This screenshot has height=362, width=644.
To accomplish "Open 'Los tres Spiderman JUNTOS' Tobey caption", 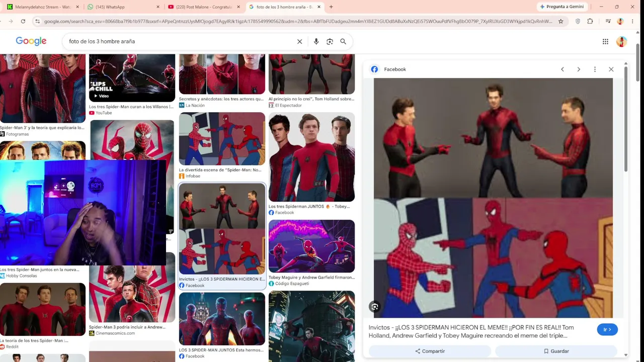I will (x=309, y=206).
